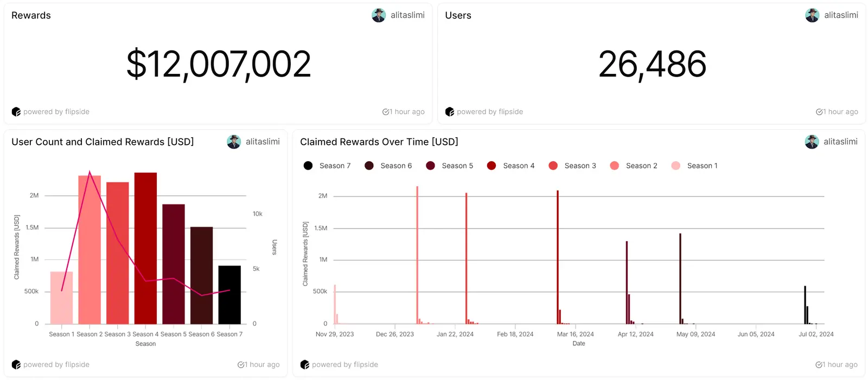Hide Season 5 series via legend
The image size is (868, 380).
click(x=450, y=166)
